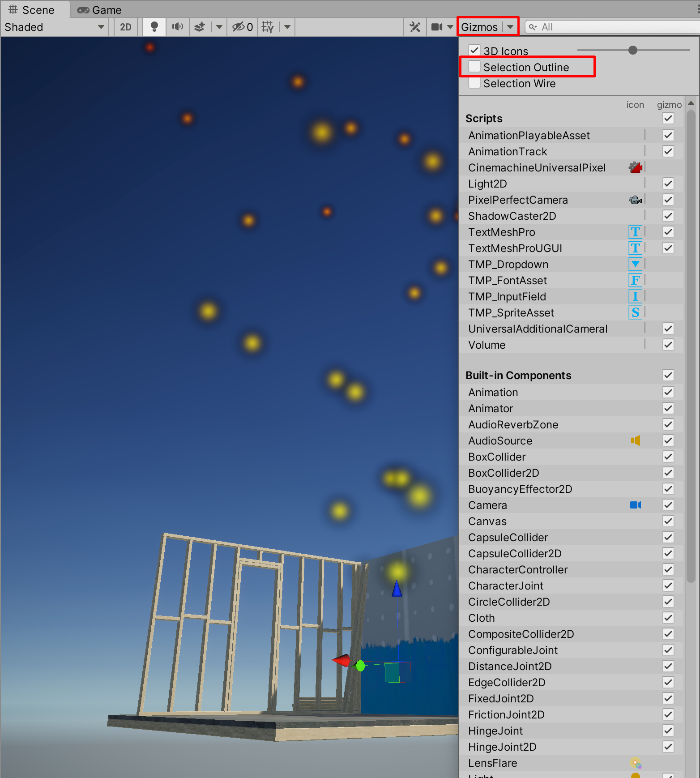Toggle scene lighting bulb icon

[154, 27]
